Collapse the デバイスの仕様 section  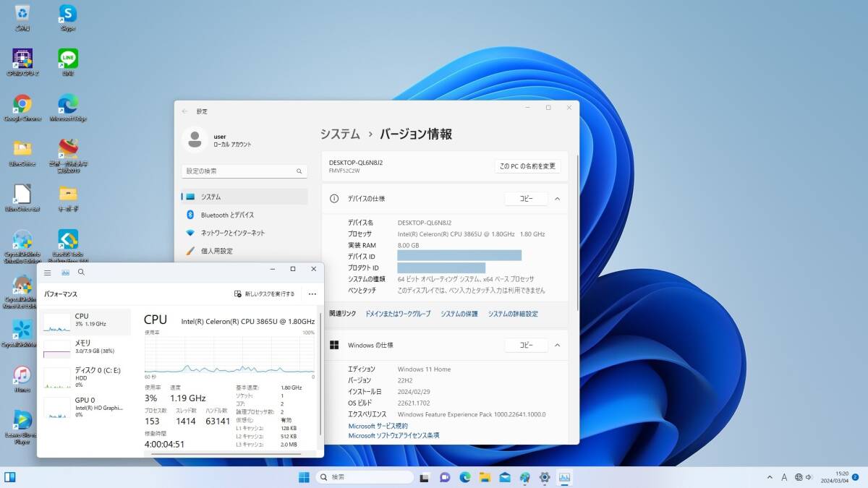557,199
